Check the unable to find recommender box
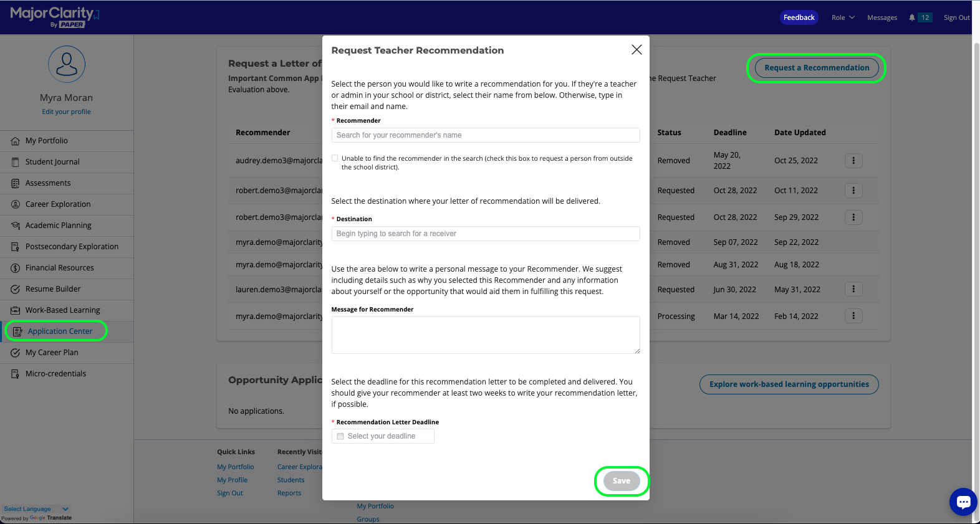 pyautogui.click(x=335, y=158)
